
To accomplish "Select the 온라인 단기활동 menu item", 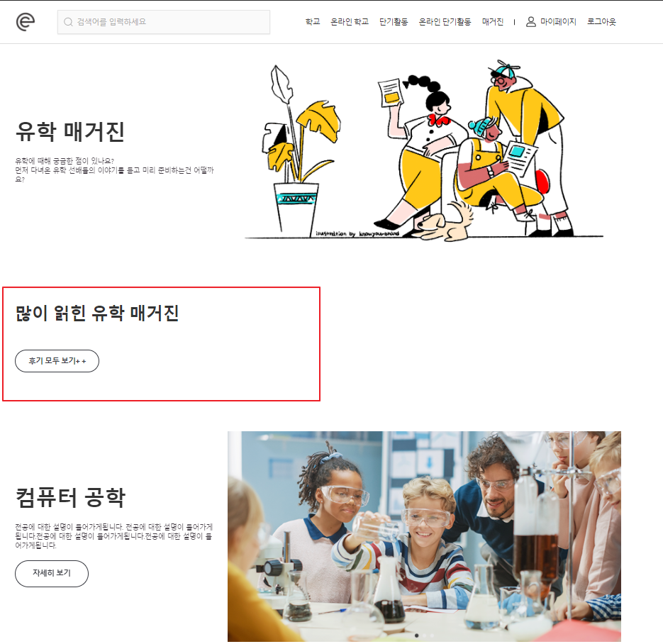I will point(445,21).
